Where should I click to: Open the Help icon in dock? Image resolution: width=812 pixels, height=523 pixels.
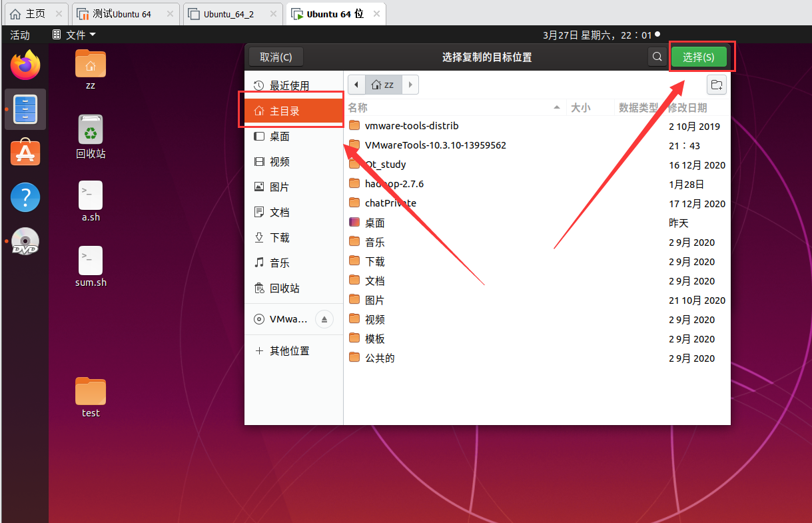click(25, 198)
